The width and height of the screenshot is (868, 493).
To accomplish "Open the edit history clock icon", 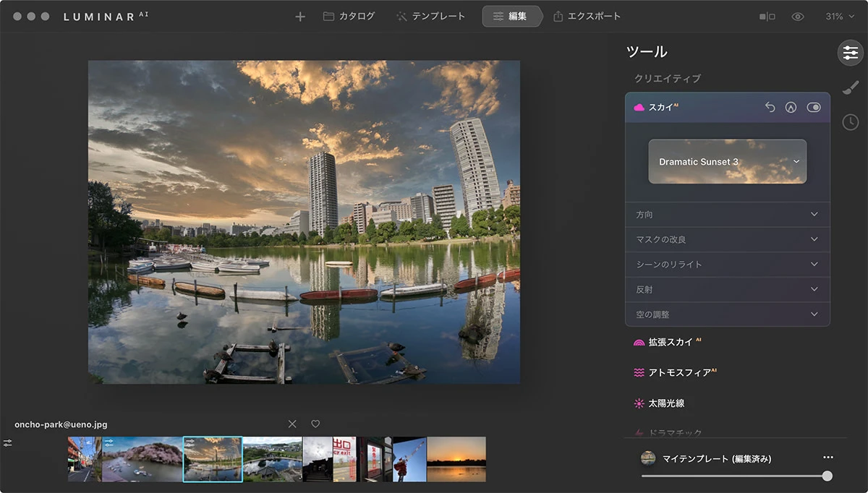I will pos(851,122).
